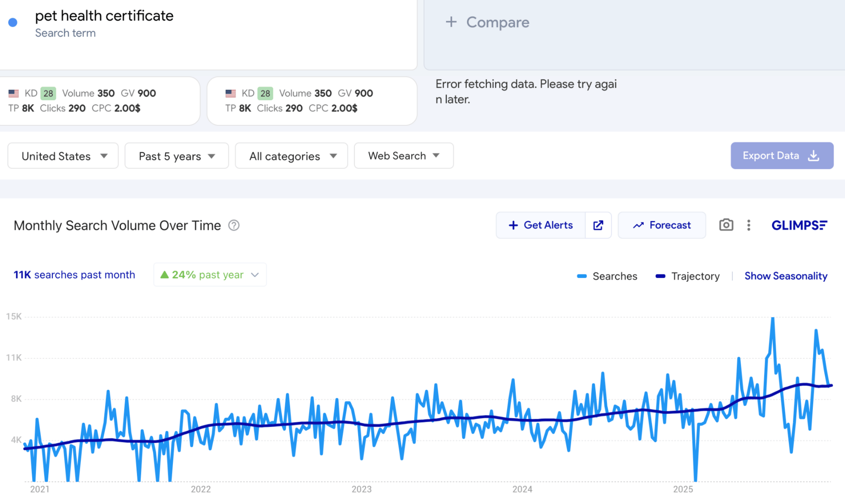Open the United States country dropdown
The image size is (845, 504).
[x=63, y=156]
